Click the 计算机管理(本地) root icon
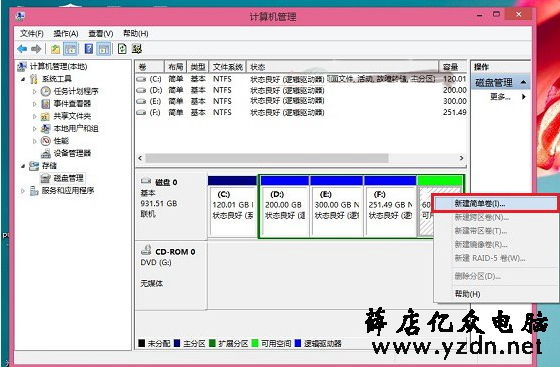 (x=22, y=66)
